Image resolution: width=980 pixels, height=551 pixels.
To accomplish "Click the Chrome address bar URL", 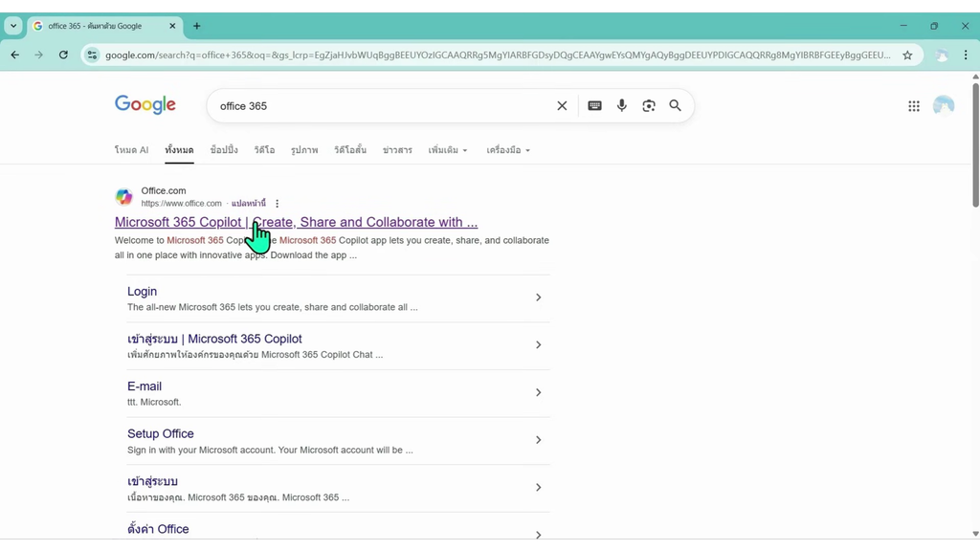I will (x=498, y=55).
